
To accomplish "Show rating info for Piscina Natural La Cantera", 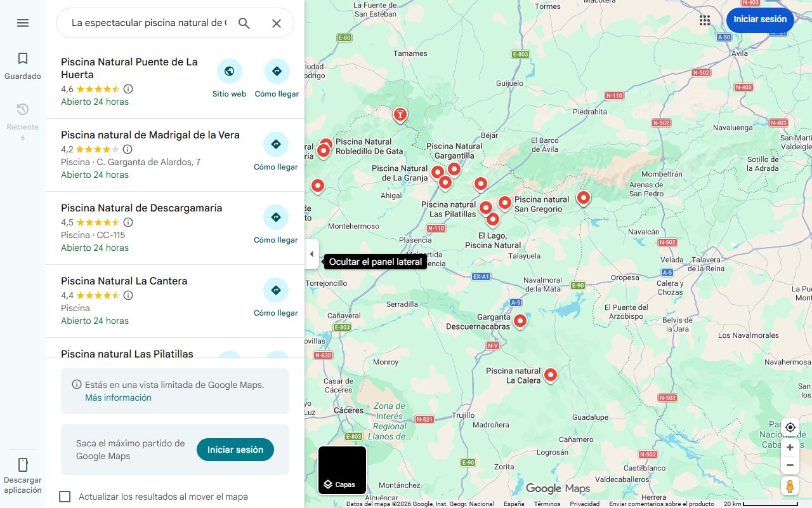I will (x=128, y=295).
